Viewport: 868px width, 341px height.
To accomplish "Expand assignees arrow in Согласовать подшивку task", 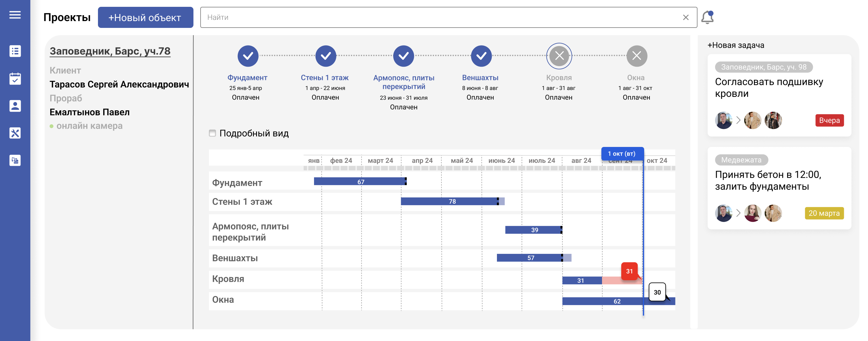I will pos(738,120).
